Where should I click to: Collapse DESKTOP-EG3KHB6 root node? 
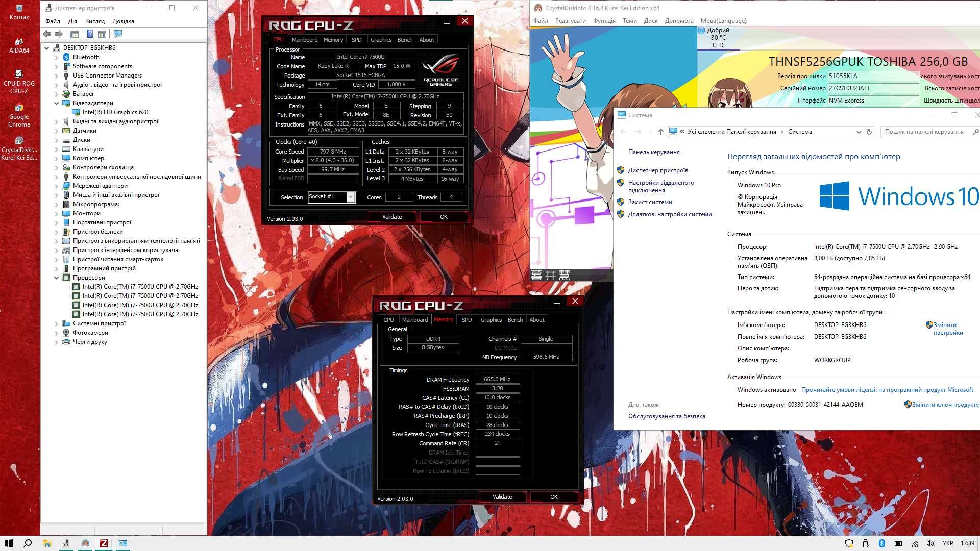click(x=47, y=48)
